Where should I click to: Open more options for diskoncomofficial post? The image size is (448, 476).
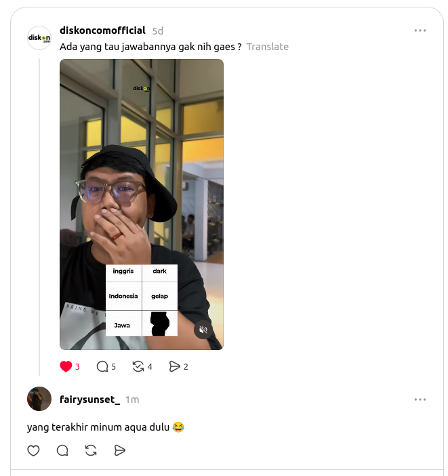pos(420,30)
